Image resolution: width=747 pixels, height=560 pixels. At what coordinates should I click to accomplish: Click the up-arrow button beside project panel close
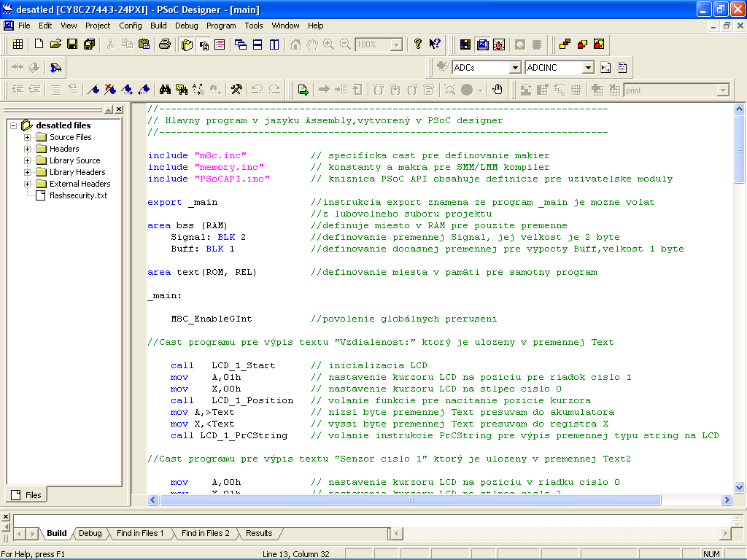point(109,109)
